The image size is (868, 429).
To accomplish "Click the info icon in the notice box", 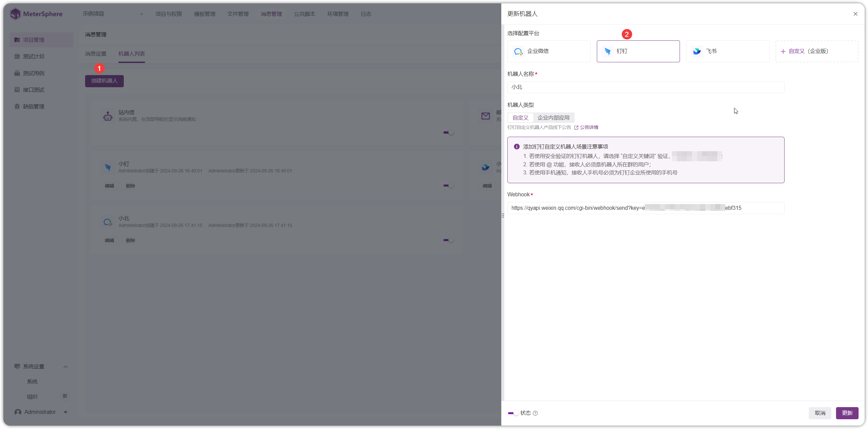I will coord(516,147).
